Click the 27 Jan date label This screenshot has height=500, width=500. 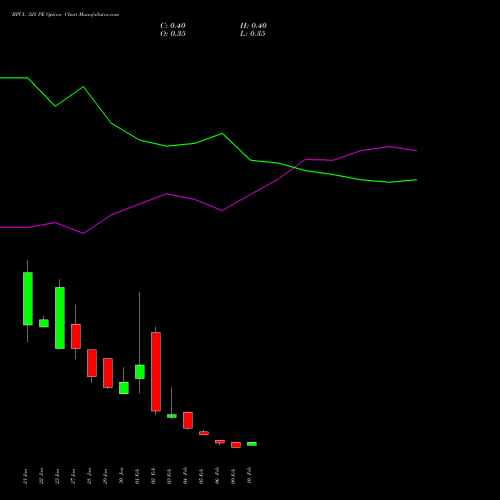pyautogui.click(x=74, y=476)
